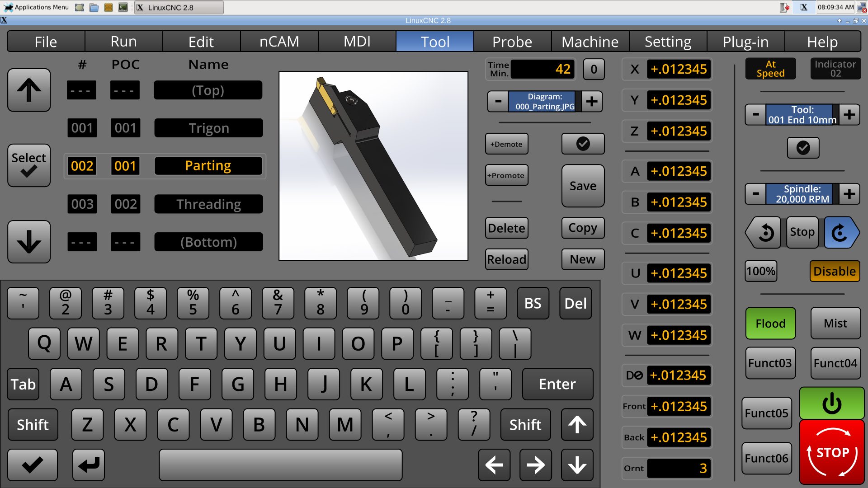The height and width of the screenshot is (488, 868).
Task: Confirm tool choice with the Select checkmark button
Action: 29,165
